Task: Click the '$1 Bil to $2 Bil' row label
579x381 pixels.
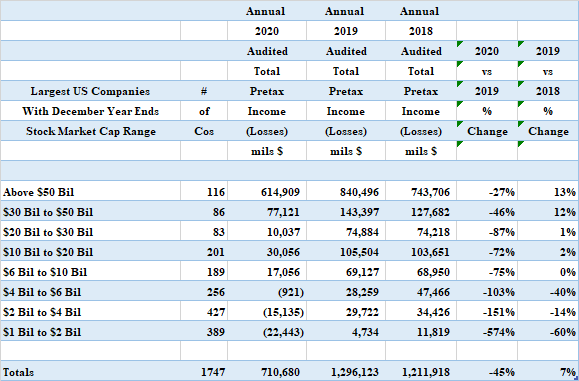Action: (42, 332)
